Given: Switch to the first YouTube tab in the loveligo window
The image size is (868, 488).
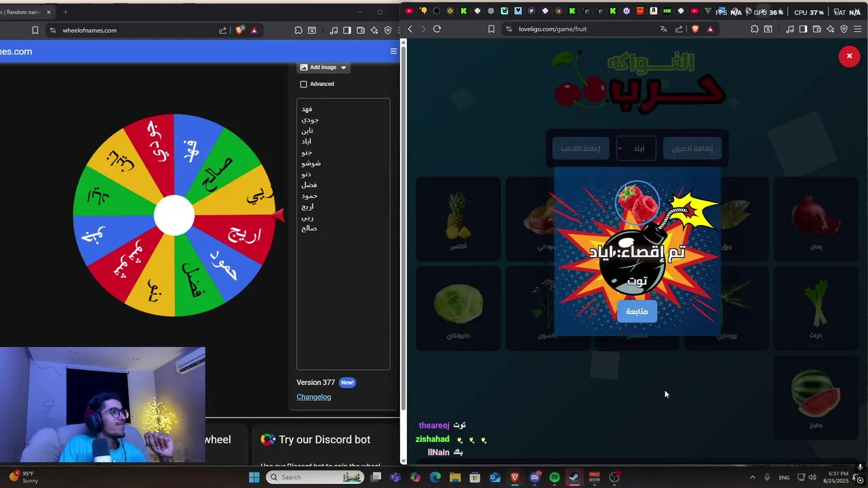Looking at the screenshot, I should [x=409, y=11].
